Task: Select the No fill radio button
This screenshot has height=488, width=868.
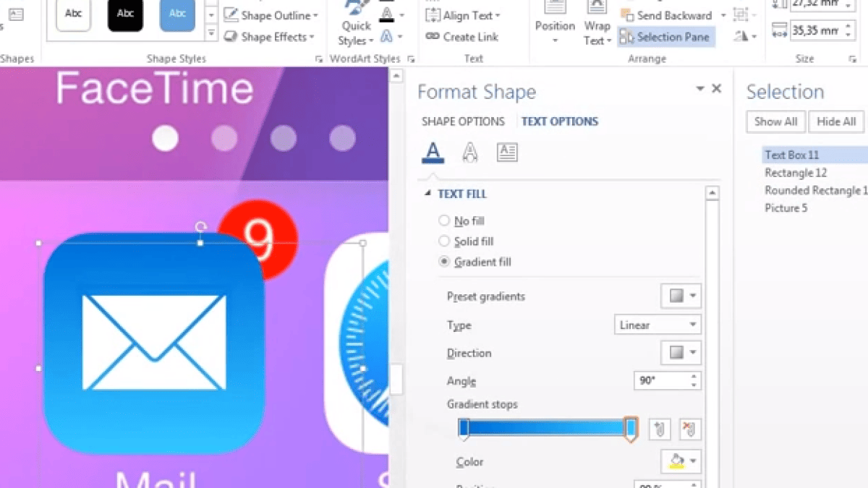Action: click(x=444, y=221)
